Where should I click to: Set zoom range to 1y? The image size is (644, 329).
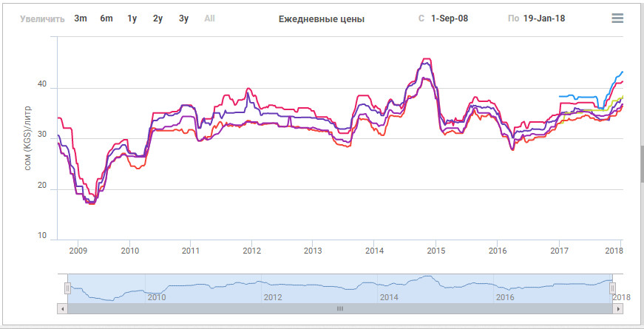click(x=132, y=18)
